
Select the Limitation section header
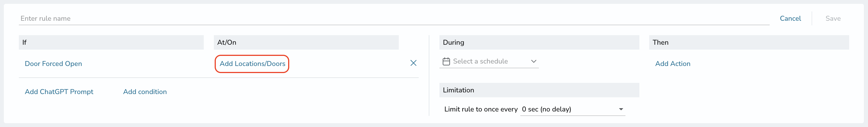click(539, 90)
